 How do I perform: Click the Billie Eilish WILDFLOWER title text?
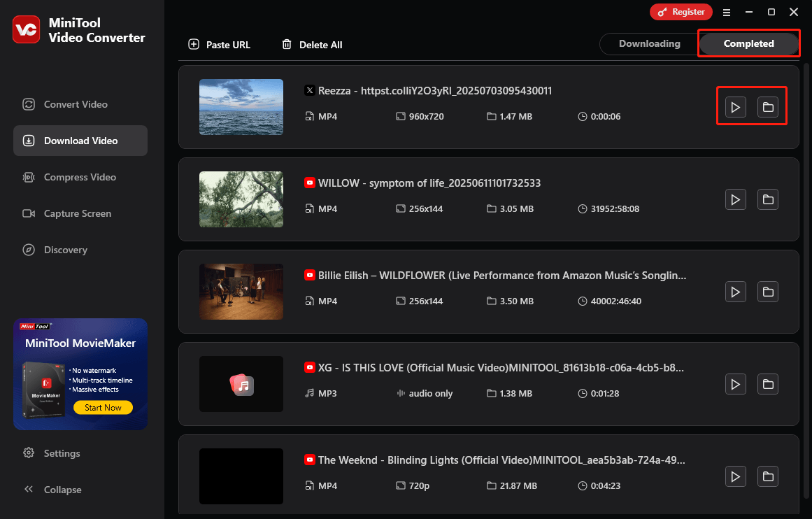(502, 275)
